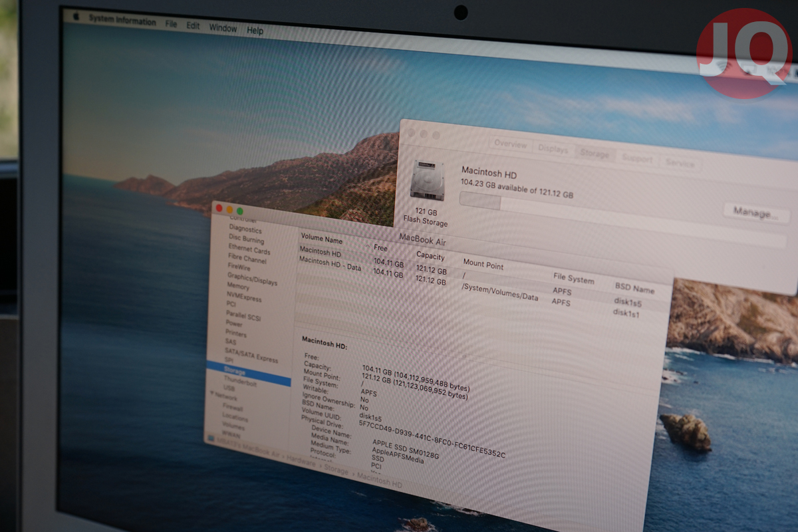Click the Volume UUID value 5F7CCD49-D939
Image resolution: width=798 pixels, height=532 pixels.
(x=432, y=438)
